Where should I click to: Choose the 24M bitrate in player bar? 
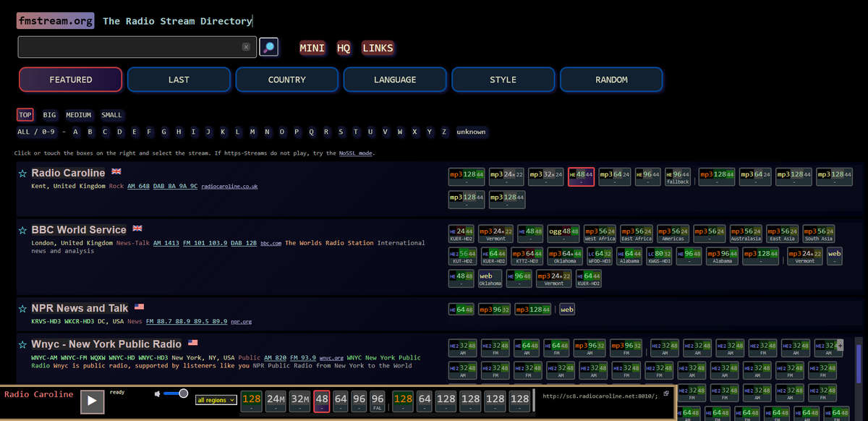click(x=276, y=401)
